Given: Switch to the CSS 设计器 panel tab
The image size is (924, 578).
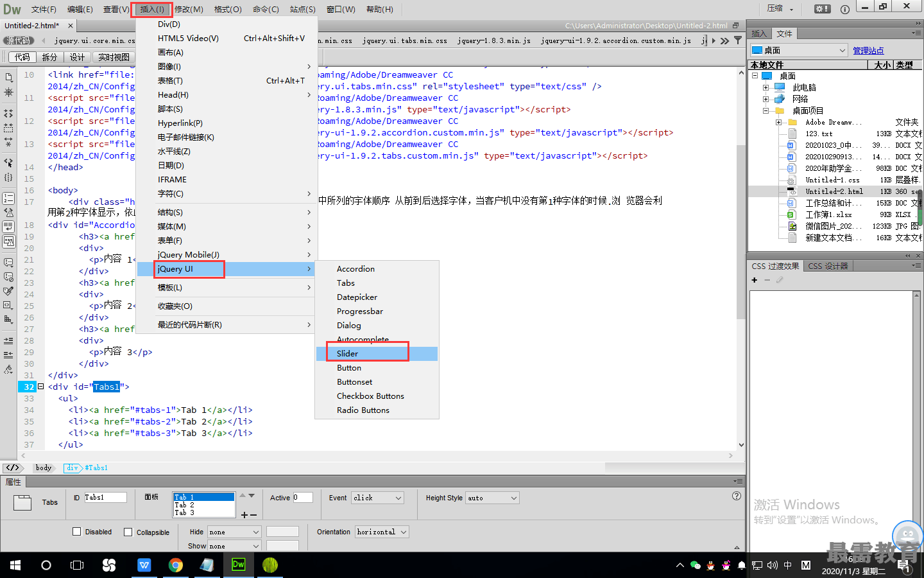Looking at the screenshot, I should [828, 266].
